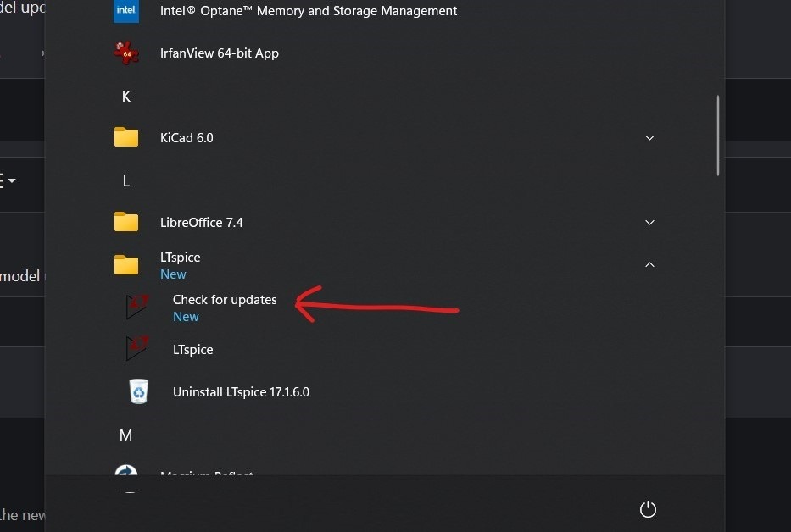This screenshot has width=791, height=532.
Task: Launch the IrfanView 64-bit app icon
Action: pyautogui.click(x=126, y=53)
